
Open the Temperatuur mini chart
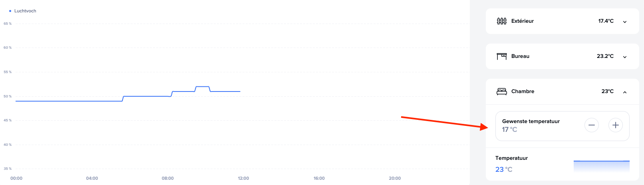[601, 166]
